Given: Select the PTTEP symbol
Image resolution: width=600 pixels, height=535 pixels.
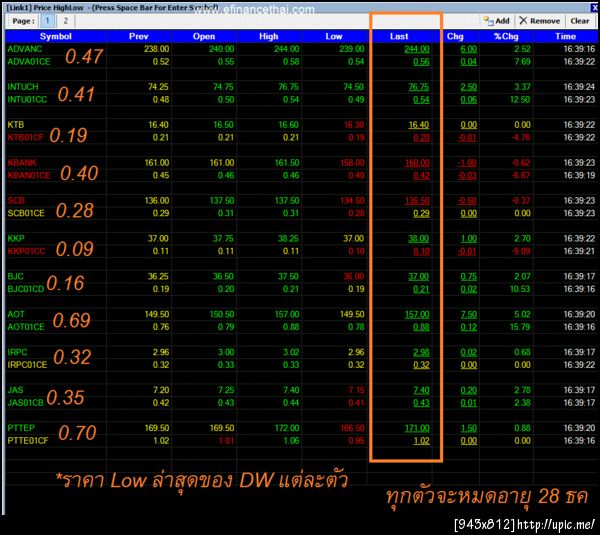Looking at the screenshot, I should [21, 428].
